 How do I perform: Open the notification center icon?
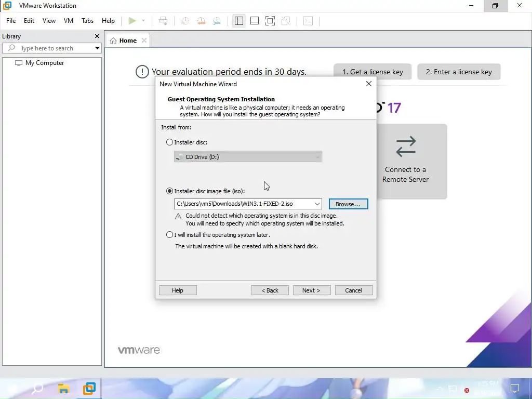(x=515, y=389)
